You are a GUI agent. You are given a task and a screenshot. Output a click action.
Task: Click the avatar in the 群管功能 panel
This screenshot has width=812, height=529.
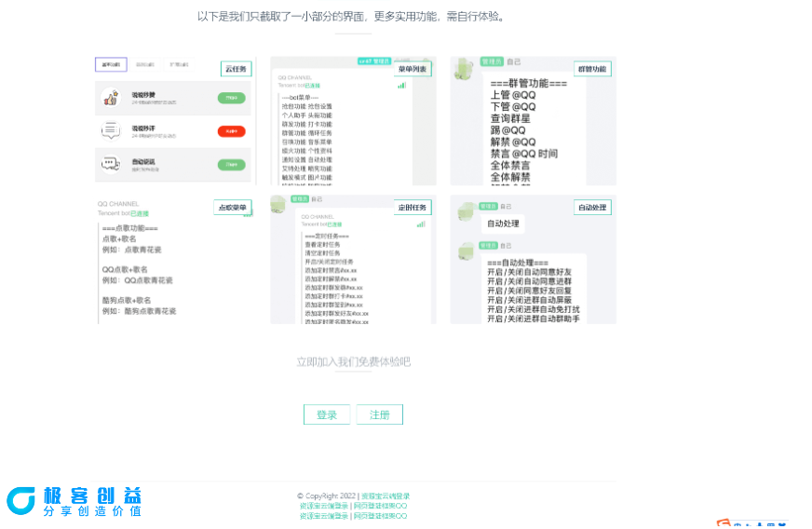click(465, 70)
